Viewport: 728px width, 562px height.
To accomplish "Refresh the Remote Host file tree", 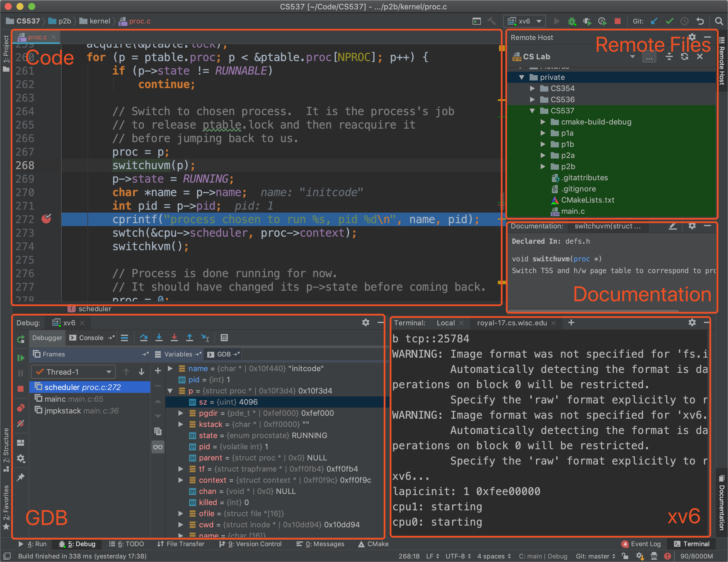I will [x=684, y=57].
